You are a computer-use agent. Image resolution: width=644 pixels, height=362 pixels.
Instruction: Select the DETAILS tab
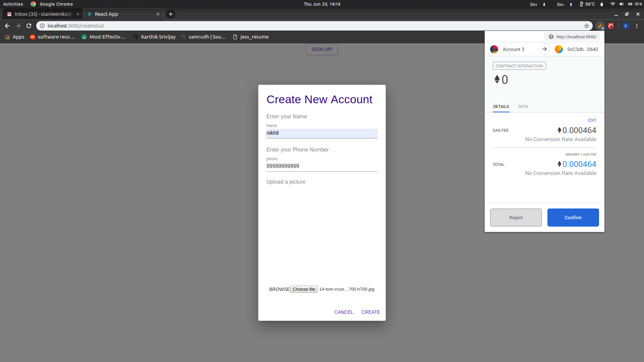(x=501, y=107)
